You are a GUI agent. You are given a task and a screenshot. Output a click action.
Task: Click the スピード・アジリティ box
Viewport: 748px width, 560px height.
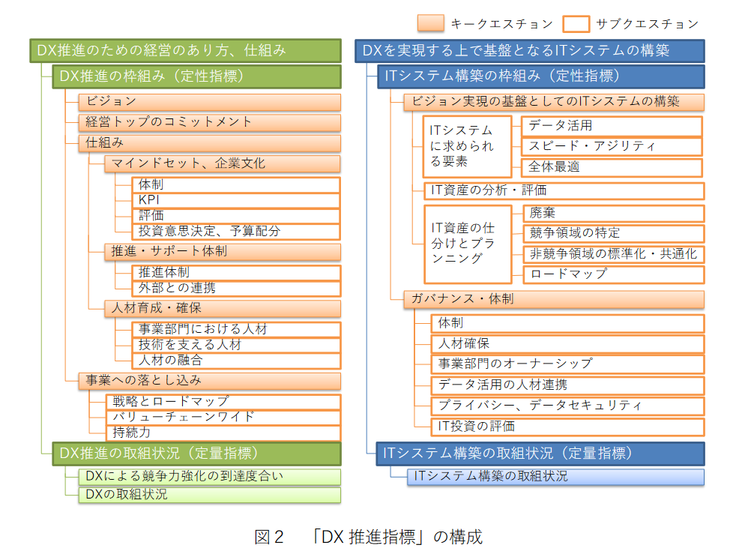[x=612, y=147]
